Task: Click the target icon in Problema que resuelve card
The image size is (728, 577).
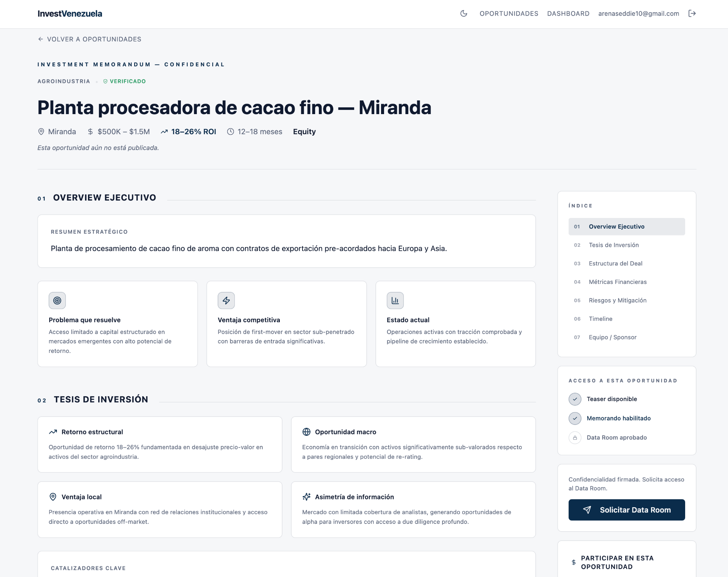Action: click(57, 301)
